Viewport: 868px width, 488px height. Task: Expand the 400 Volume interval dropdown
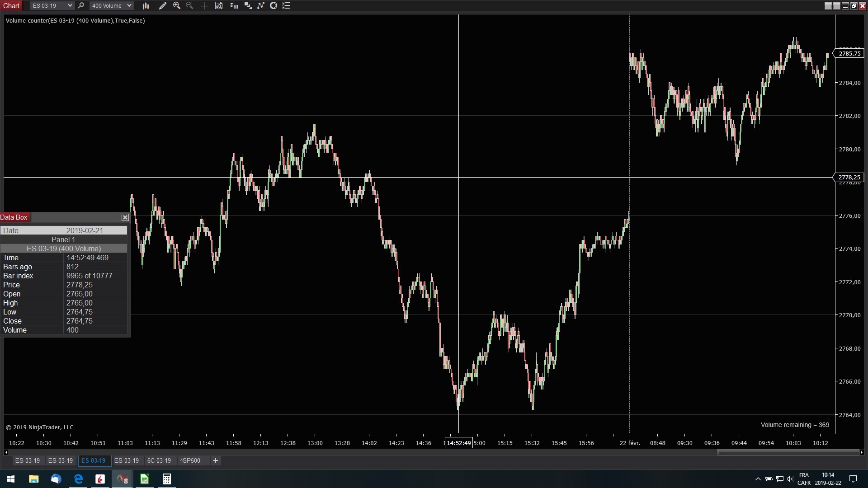[x=129, y=6]
